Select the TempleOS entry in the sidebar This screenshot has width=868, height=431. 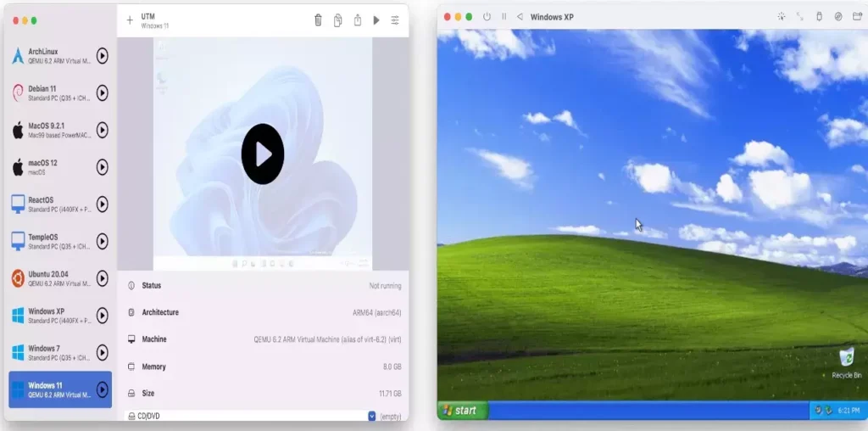pyautogui.click(x=60, y=242)
